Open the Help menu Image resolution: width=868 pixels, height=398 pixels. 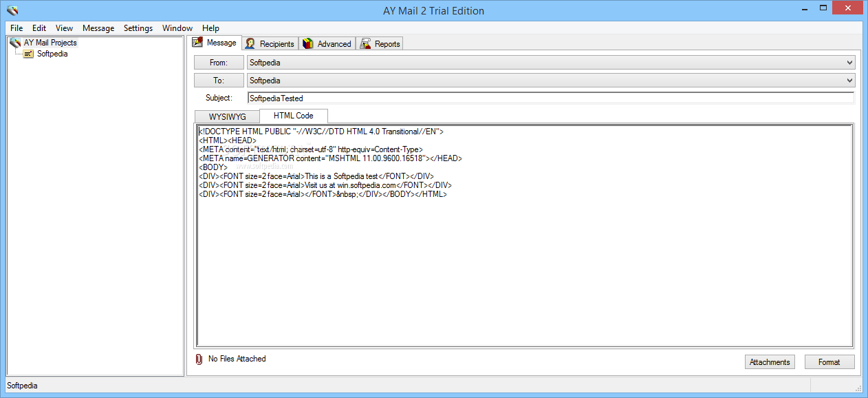point(211,28)
